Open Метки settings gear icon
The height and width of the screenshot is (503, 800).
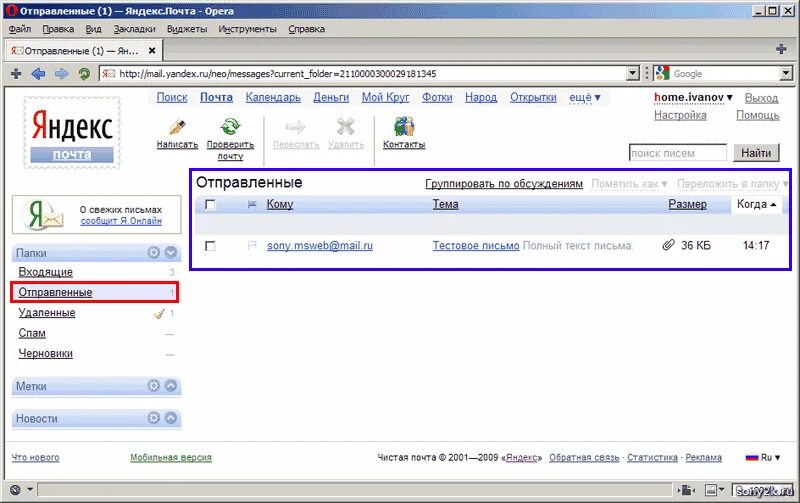[154, 386]
